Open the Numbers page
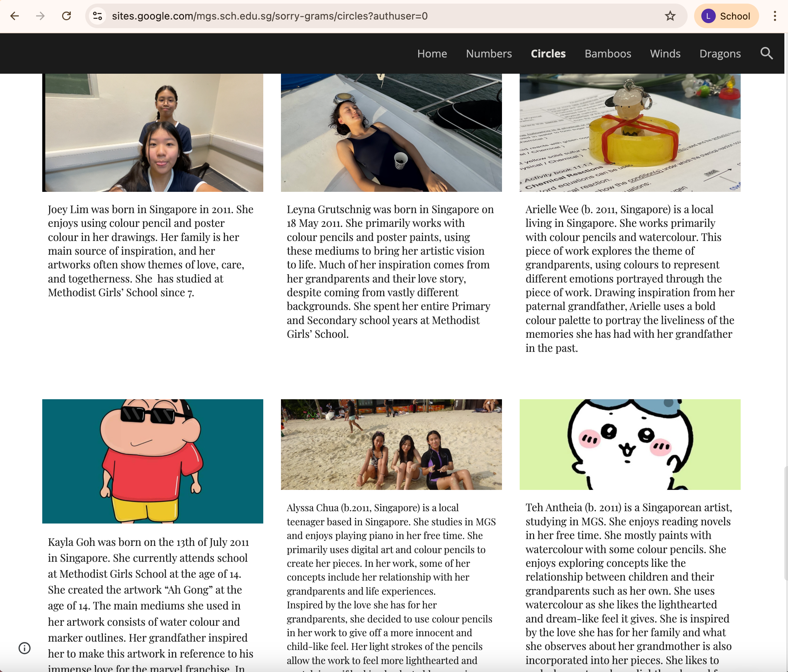 pos(489,54)
